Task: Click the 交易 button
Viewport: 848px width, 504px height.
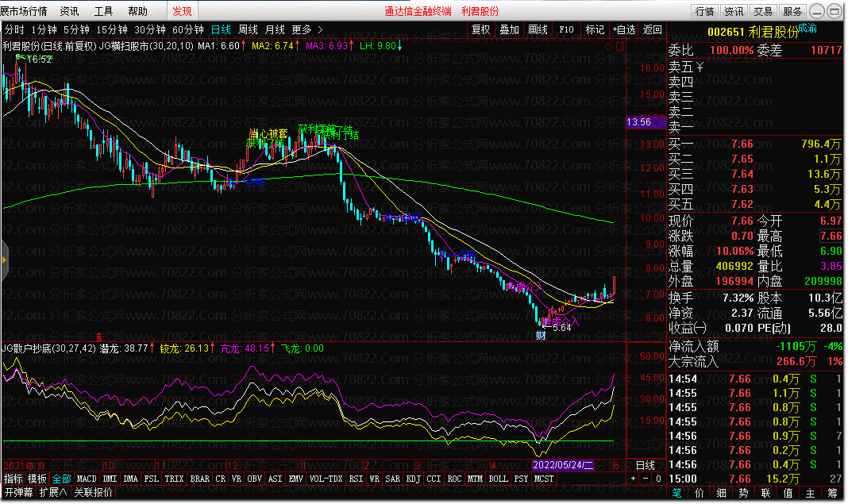Action: [763, 11]
